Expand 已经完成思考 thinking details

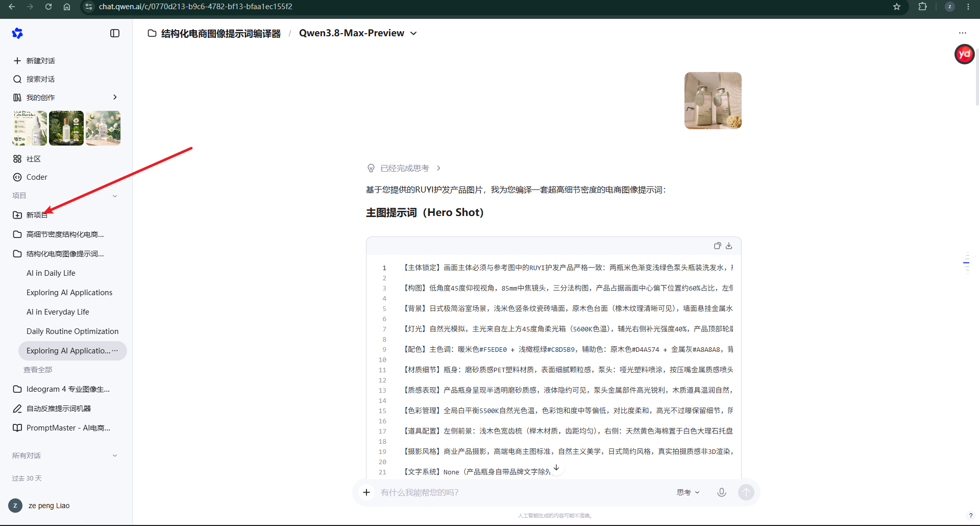[x=404, y=168]
